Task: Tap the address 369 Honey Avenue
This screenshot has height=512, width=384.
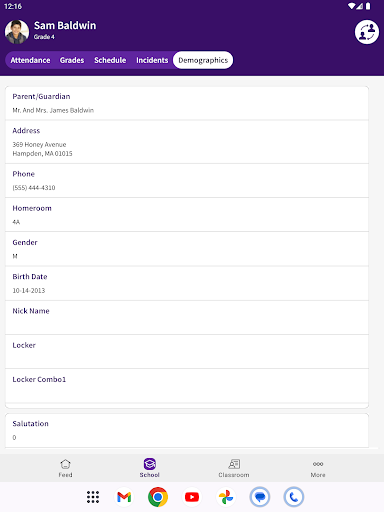Action: pos(39,145)
